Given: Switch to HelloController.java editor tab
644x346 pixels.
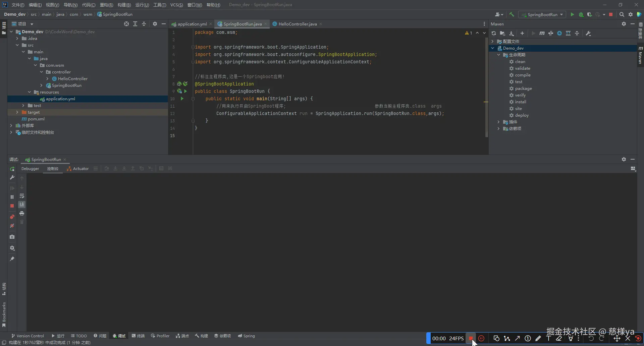Looking at the screenshot, I should (297, 24).
